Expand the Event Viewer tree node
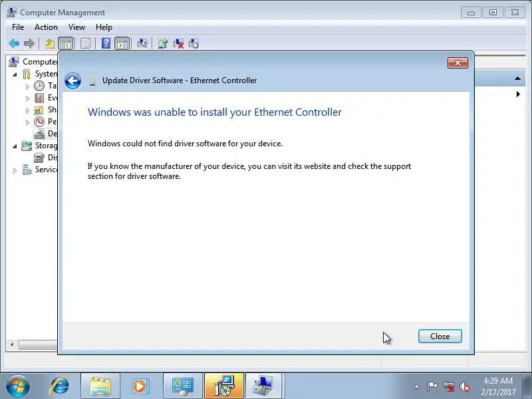The width and height of the screenshot is (532, 399). (27, 98)
